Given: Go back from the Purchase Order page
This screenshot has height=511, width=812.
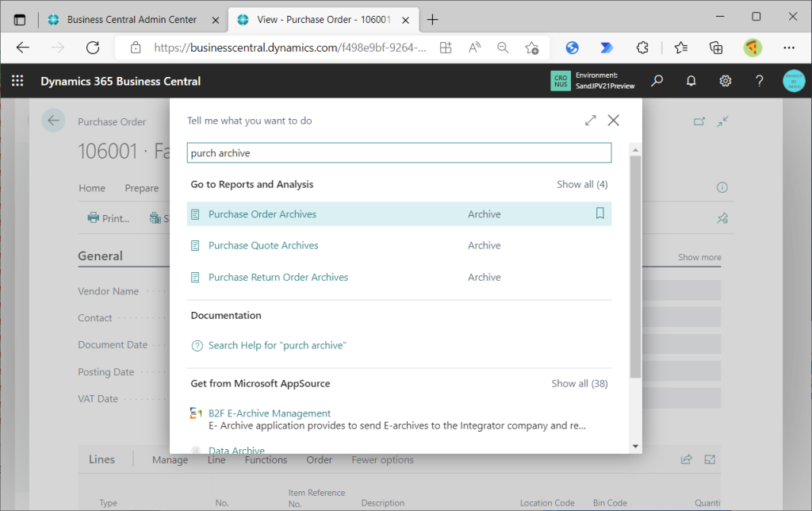Looking at the screenshot, I should point(53,121).
